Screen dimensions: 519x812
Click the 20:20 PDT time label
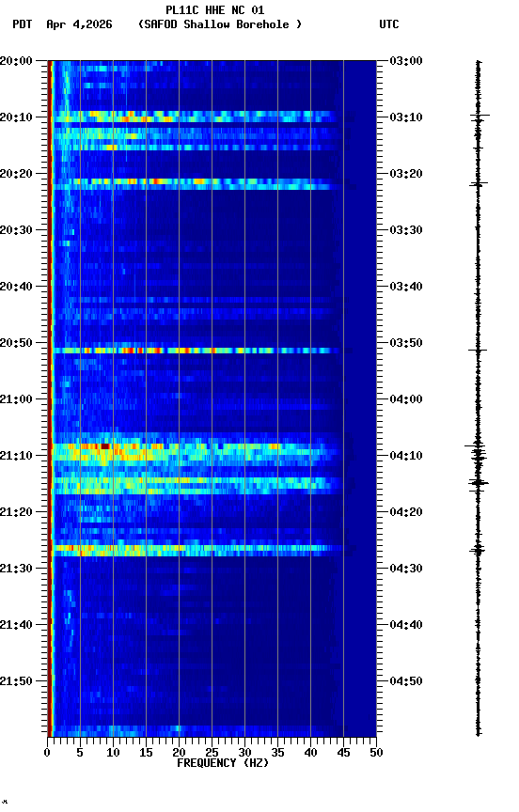(16, 174)
